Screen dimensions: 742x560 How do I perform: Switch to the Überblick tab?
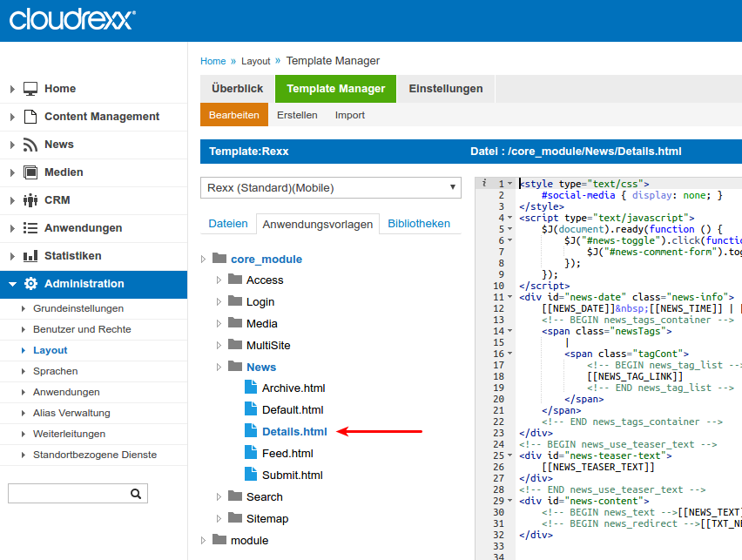coord(237,89)
